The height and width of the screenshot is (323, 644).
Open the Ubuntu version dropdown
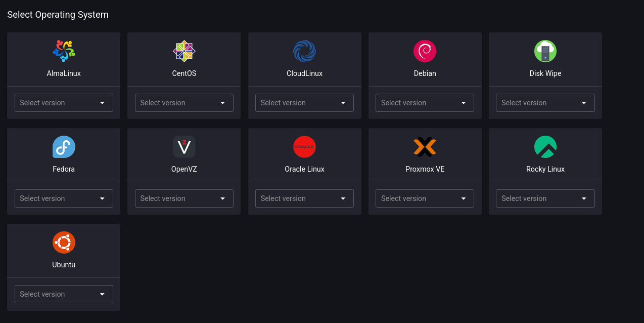64,294
